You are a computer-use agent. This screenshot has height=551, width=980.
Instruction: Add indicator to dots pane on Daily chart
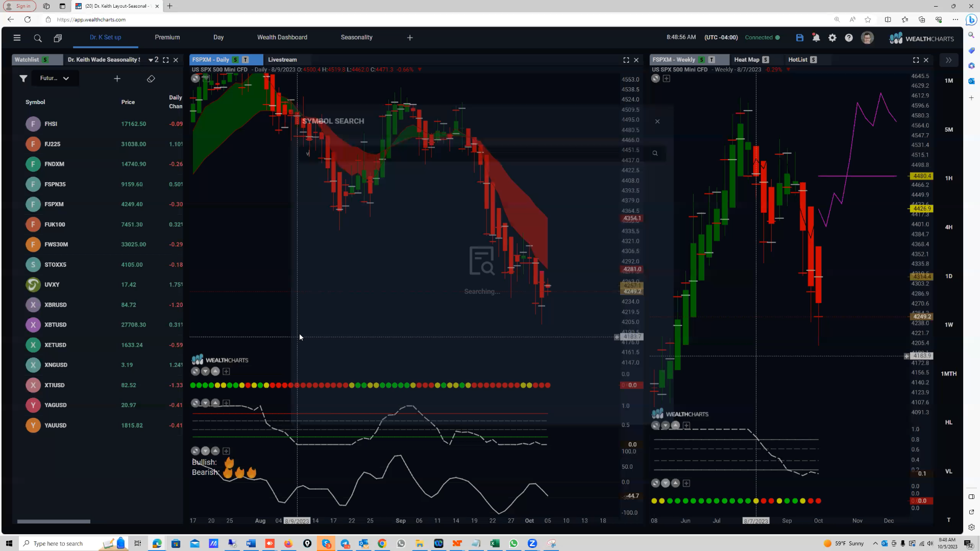tap(226, 372)
